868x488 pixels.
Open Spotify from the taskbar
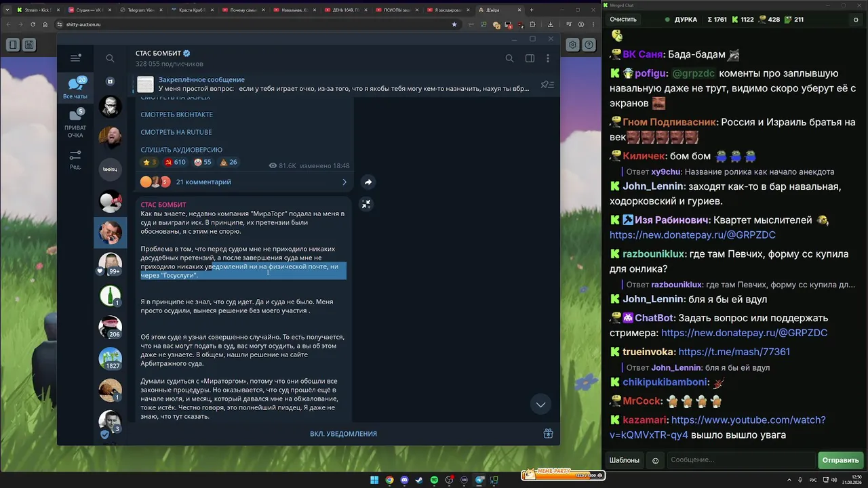[434, 481]
